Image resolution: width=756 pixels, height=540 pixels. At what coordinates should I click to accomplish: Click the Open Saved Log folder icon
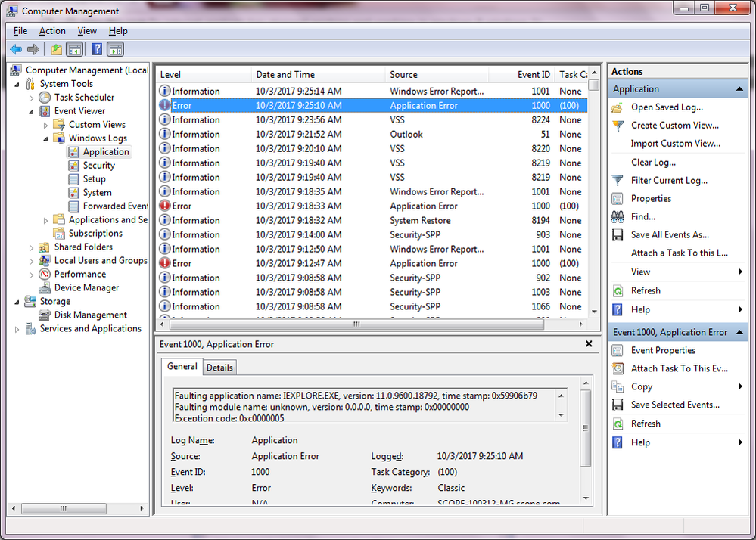point(618,107)
